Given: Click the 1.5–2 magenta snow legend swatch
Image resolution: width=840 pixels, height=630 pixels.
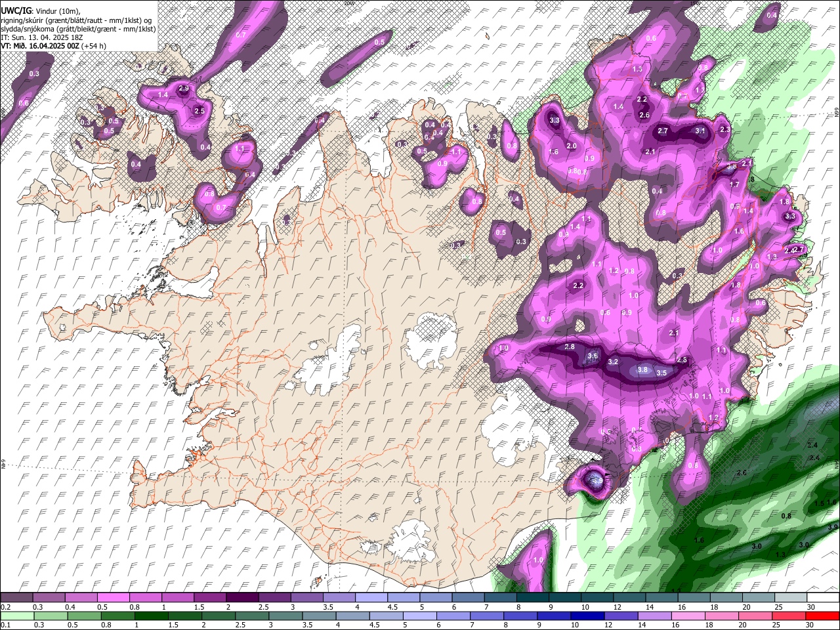Looking at the screenshot, I should [x=209, y=597].
